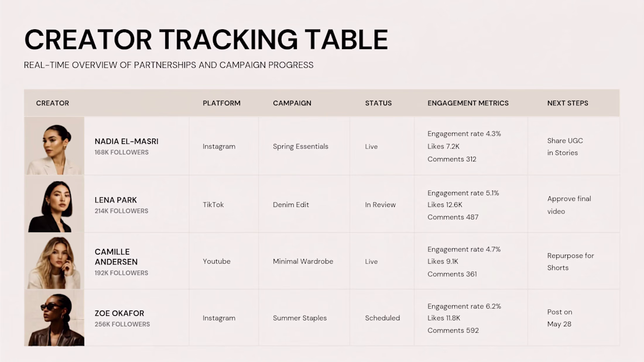Click the NEXT STEPS column header
Image resolution: width=644 pixels, height=362 pixels.
(568, 103)
